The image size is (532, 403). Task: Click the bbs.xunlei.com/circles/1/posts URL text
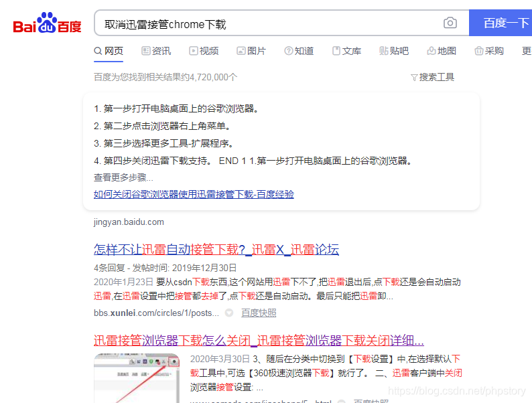pyautogui.click(x=156, y=313)
